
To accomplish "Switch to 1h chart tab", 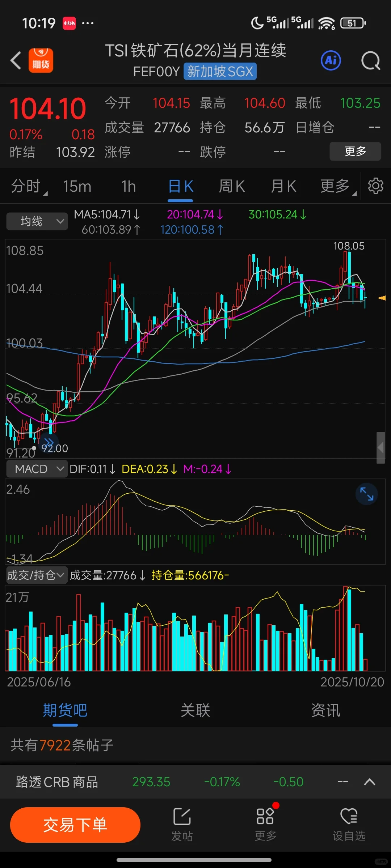I will click(x=129, y=186).
